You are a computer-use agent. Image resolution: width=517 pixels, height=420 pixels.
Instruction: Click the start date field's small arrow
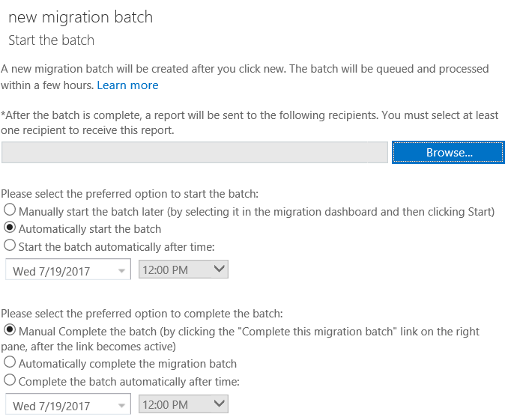(x=121, y=271)
